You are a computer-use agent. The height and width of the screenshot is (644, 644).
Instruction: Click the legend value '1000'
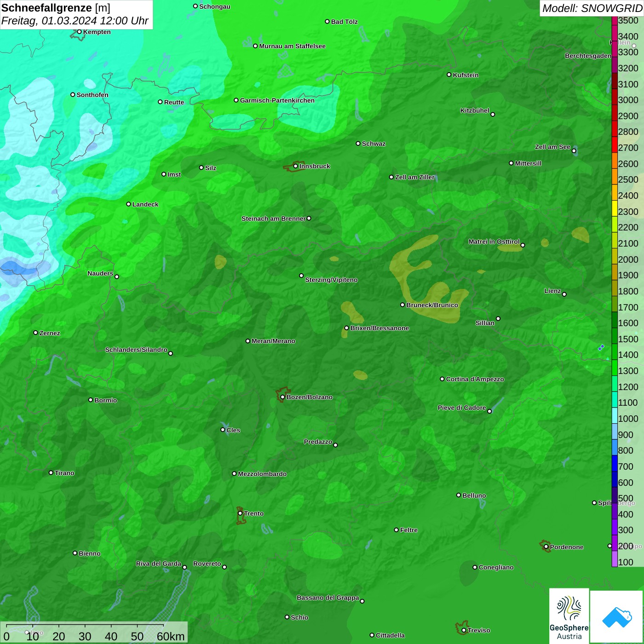pos(628,419)
